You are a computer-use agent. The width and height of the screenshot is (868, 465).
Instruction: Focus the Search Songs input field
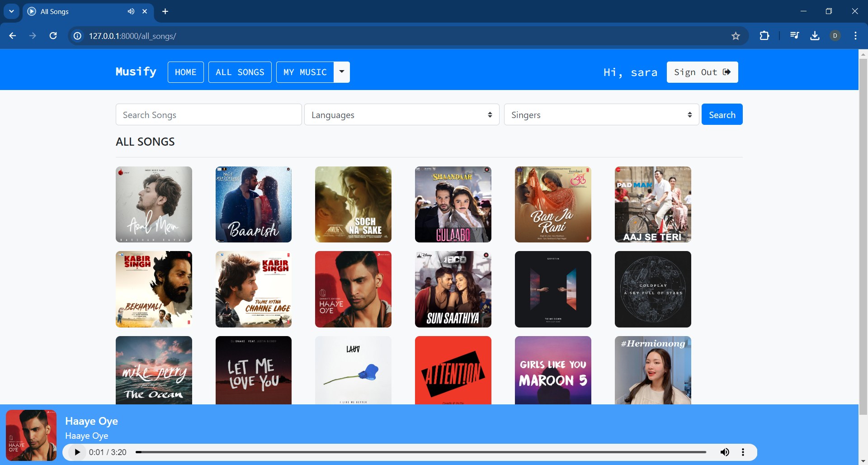pyautogui.click(x=208, y=114)
